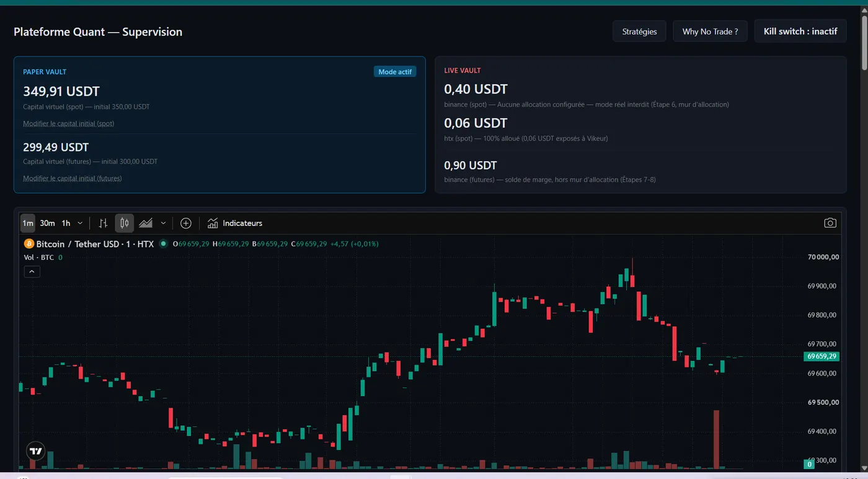Image resolution: width=868 pixels, height=479 pixels.
Task: Click the 0,90 USDT Binance futures balance
Action: coord(471,165)
